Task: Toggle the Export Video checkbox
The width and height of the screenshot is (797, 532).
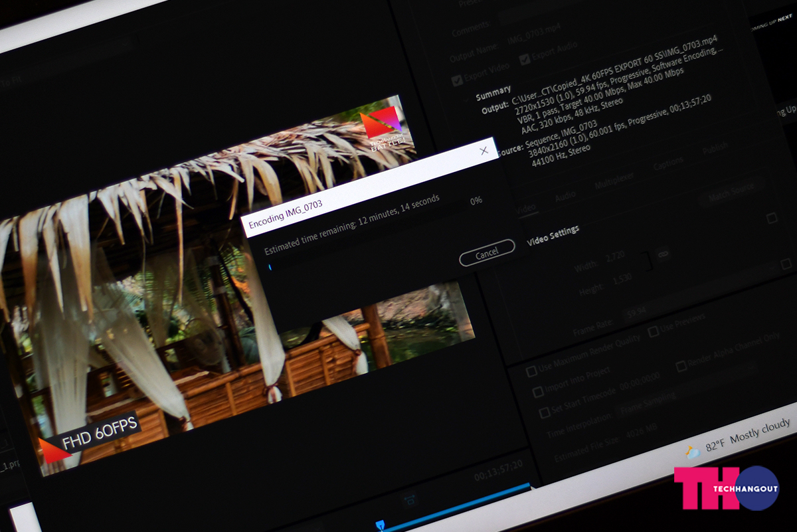Action: coord(456,80)
